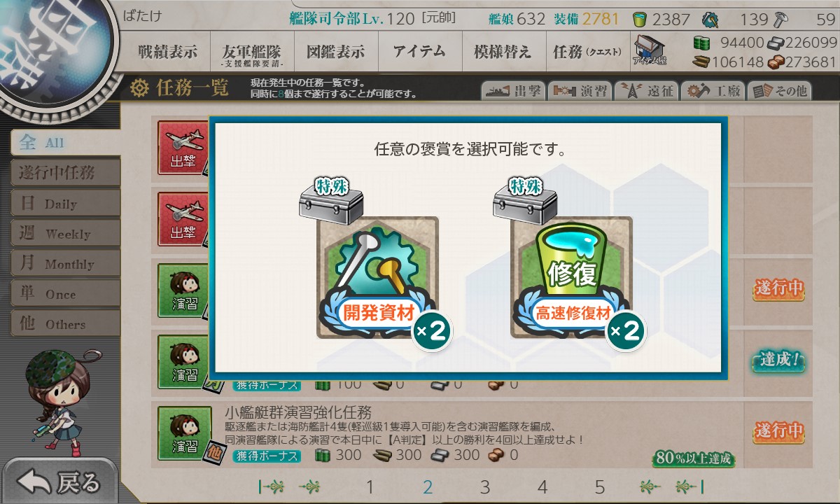Choose the 開発資材 x2 reward
Screen dimensions: 840x504
378,278
